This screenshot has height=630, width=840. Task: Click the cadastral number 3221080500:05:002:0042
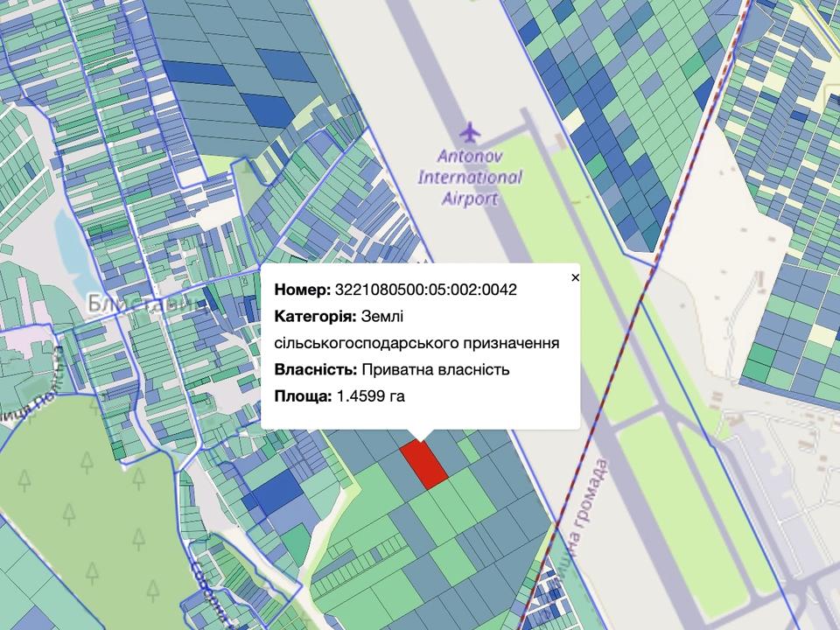[x=425, y=290]
